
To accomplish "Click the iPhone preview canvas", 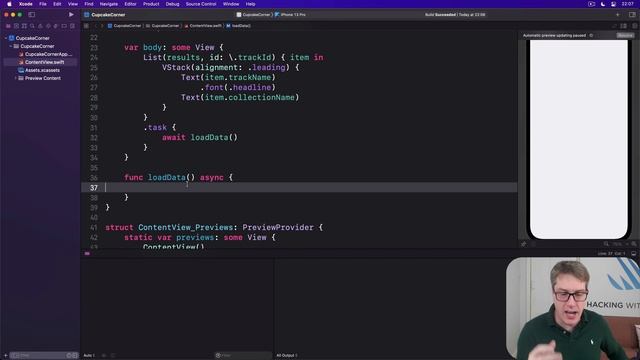I will 579,139.
